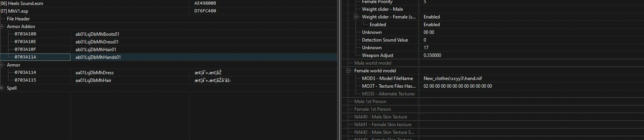
Task: Click Enabled value of Weight slider Female
Action: 431,17
